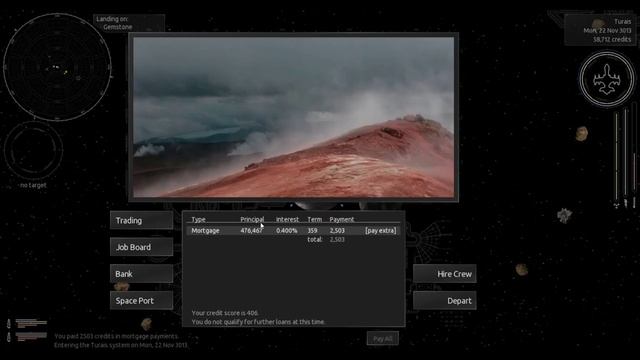
Task: Click the planet landscape image
Action: pos(293,117)
